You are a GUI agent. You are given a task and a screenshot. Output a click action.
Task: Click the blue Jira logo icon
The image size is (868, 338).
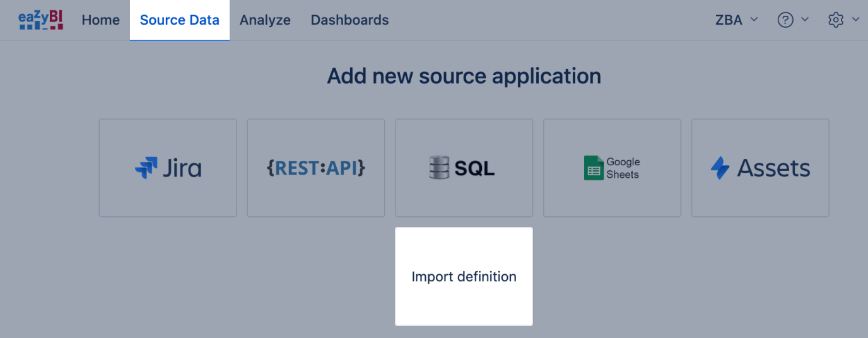[146, 168]
